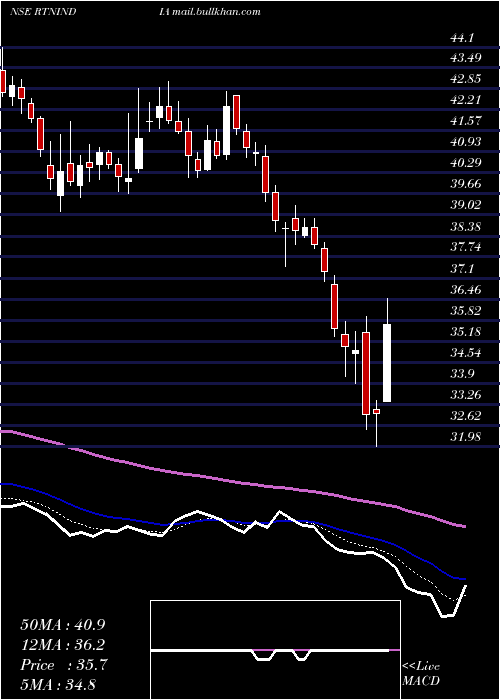
Task: Click the 'NSE RTNIND' ticker label
Action: pyautogui.click(x=43, y=12)
